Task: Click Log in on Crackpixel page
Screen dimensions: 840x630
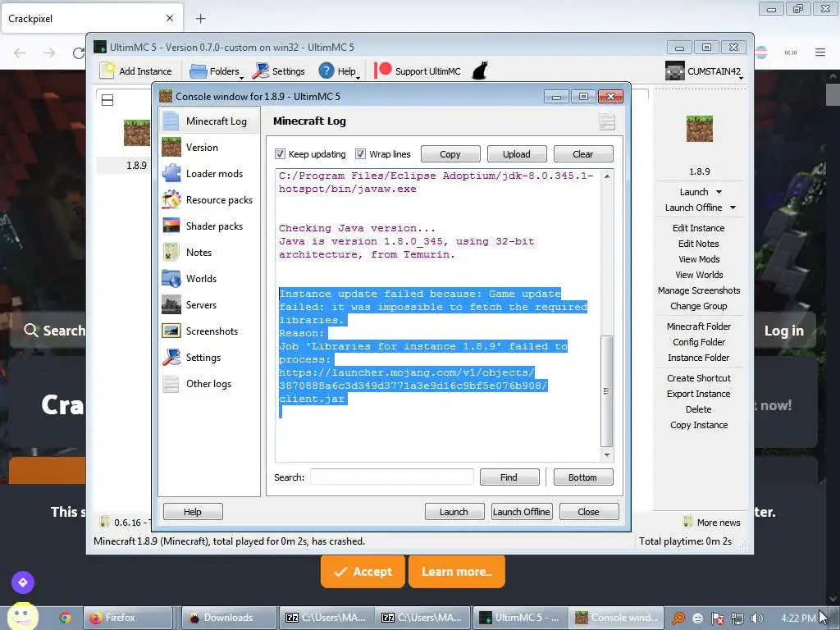Action: [x=783, y=331]
